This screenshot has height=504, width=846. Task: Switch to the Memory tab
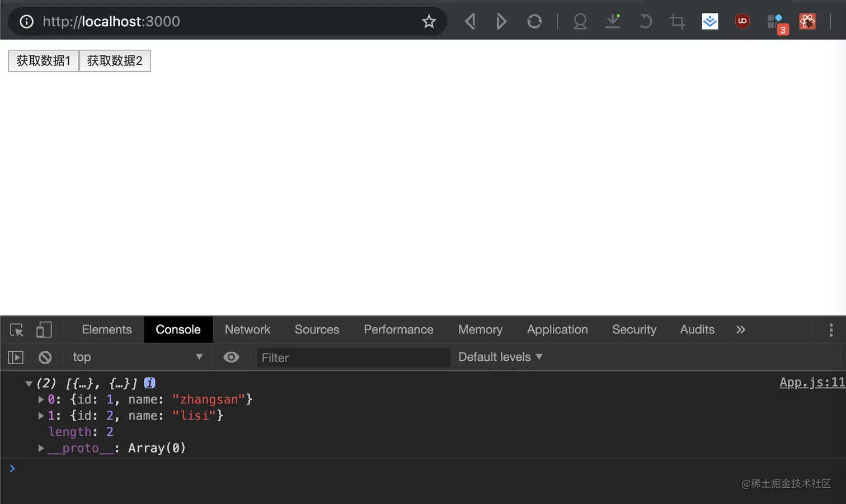(480, 330)
